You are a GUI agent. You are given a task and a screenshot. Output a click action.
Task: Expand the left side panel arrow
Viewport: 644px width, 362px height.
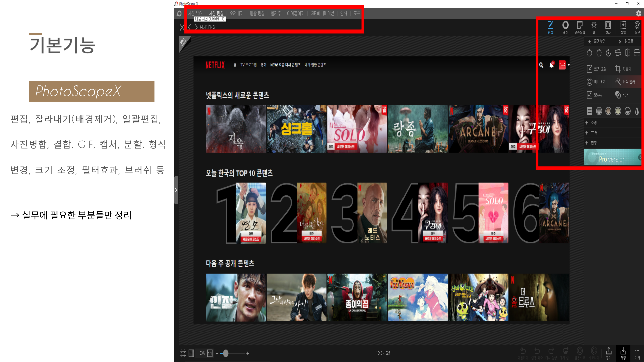[176, 190]
